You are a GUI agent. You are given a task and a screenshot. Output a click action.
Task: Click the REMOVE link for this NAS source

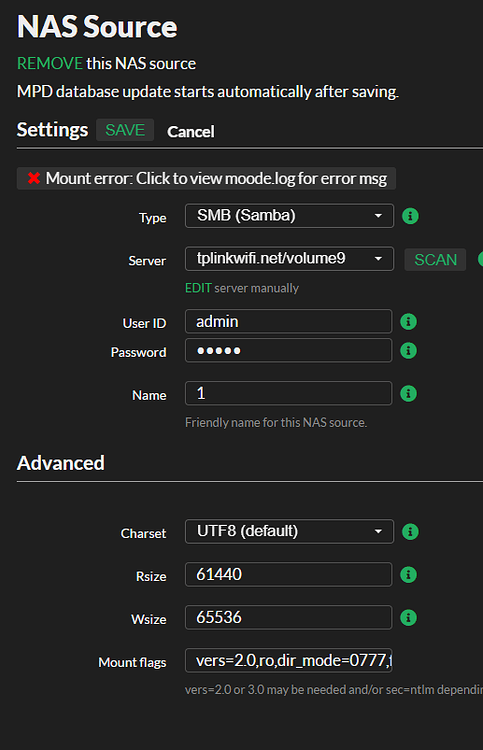click(50, 63)
